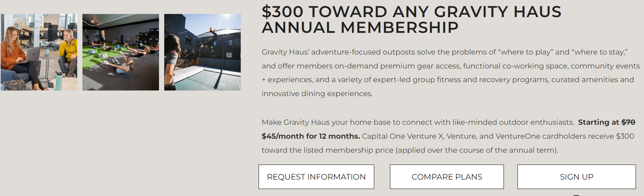
Task: Click the bold Starting at text
Action: [x=599, y=122]
